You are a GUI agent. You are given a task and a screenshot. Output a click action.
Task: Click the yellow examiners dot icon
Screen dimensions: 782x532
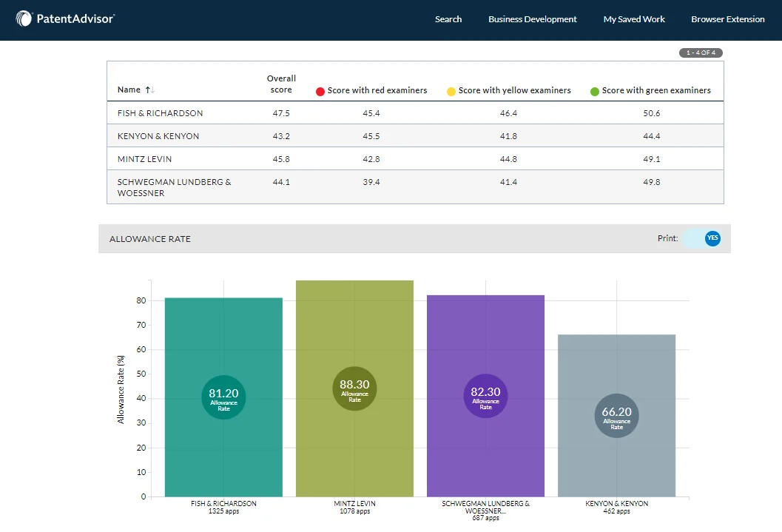coord(451,91)
